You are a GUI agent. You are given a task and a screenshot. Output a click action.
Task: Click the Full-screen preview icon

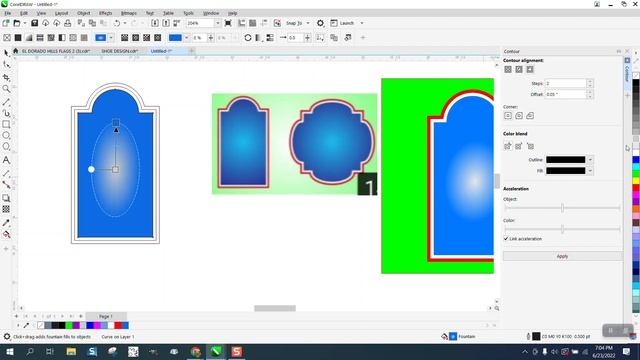point(228,23)
